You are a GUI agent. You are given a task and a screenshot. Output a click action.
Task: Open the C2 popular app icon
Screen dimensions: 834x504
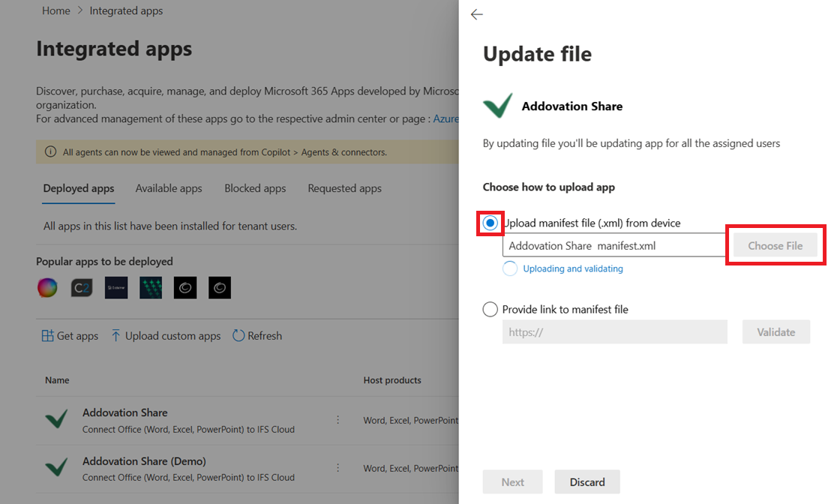coord(82,288)
